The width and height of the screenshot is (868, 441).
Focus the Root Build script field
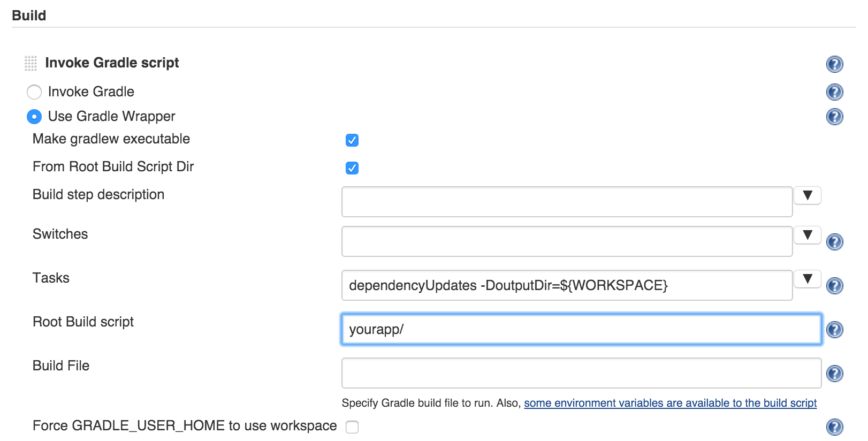click(581, 329)
